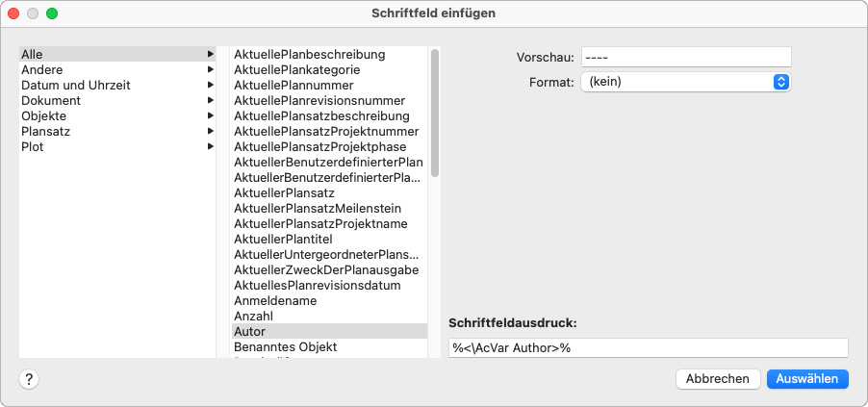Viewport: 868px width, 407px height.
Task: Close the Schriftfeld einfügen dialog window
Action: (14, 13)
